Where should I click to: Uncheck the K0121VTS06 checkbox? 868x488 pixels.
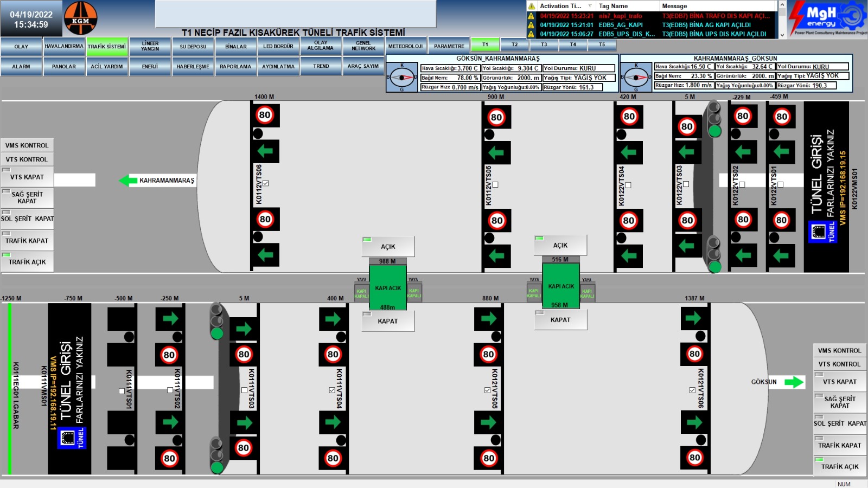click(692, 390)
